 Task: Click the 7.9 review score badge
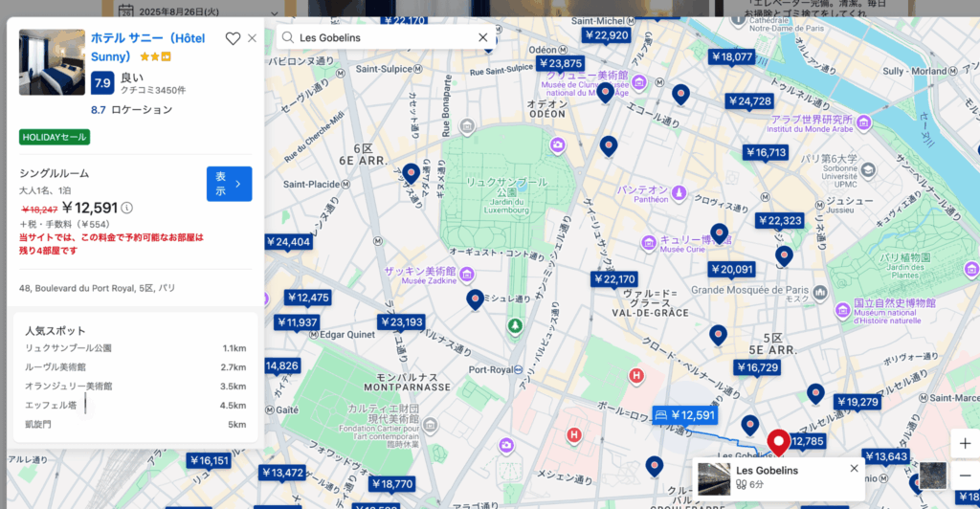pyautogui.click(x=102, y=82)
